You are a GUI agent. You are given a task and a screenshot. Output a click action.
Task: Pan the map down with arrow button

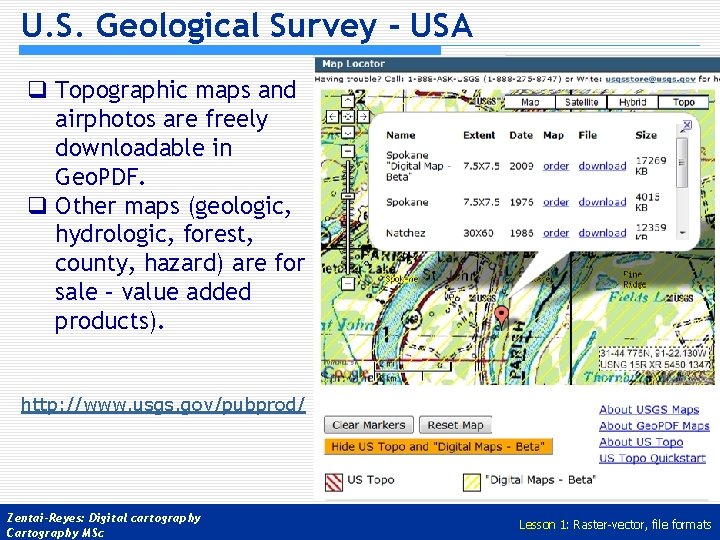pos(348,132)
